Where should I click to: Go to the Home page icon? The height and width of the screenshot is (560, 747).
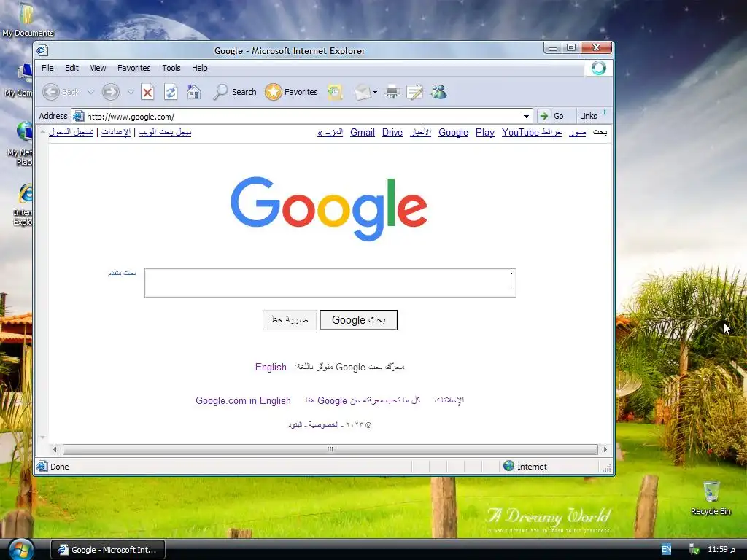tap(194, 92)
